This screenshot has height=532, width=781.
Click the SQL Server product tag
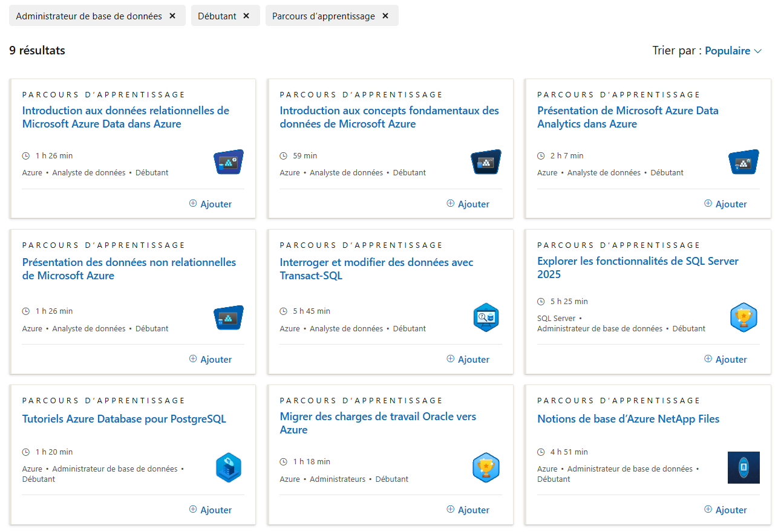click(x=557, y=318)
